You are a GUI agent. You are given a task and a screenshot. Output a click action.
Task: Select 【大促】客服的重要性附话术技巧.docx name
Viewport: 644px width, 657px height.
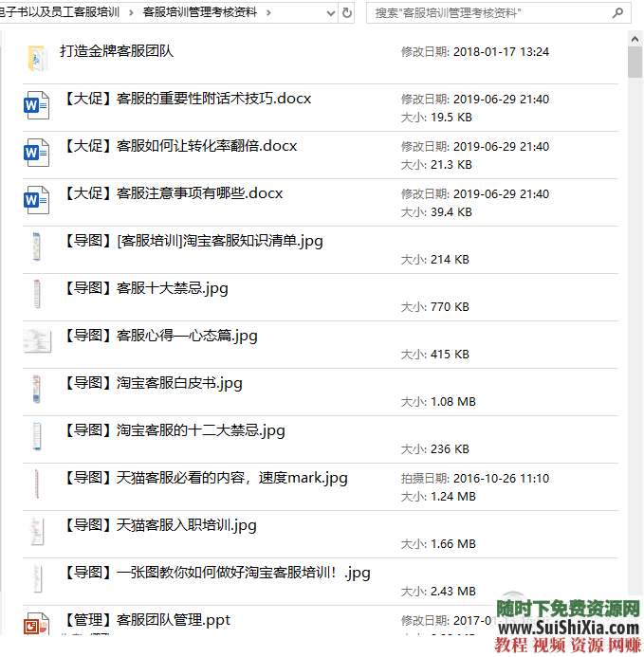[187, 99]
